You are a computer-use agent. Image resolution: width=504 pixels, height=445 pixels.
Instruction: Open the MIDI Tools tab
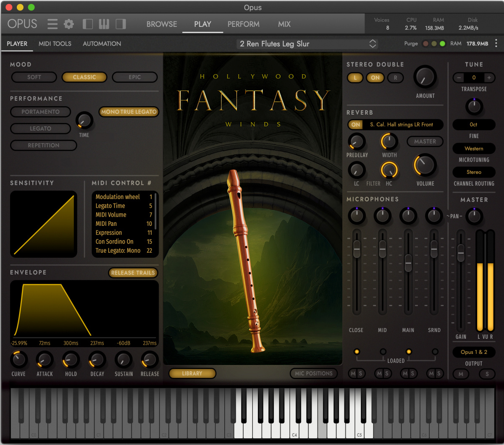click(55, 44)
